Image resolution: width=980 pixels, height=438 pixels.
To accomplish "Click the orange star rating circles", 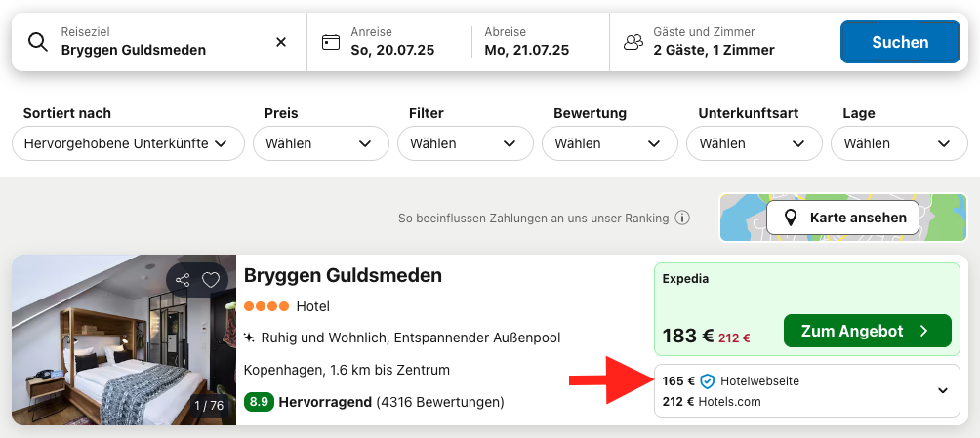I will coord(266,306).
